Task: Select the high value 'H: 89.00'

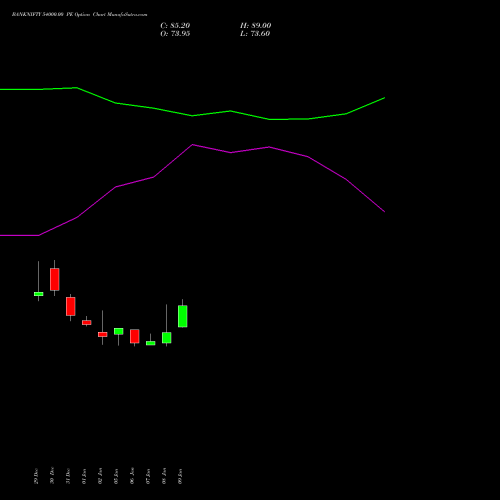Action: click(x=256, y=26)
